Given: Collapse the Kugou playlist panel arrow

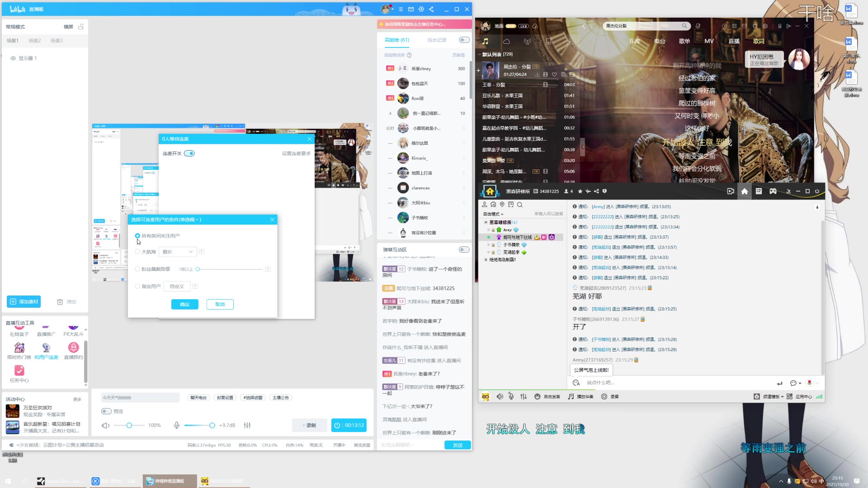Looking at the screenshot, I should 583,147.
